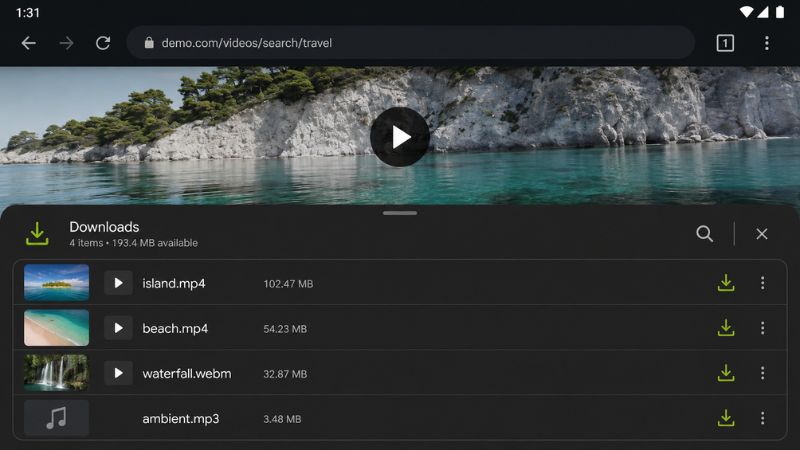Close the Downloads panel
Image resolution: width=800 pixels, height=450 pixels.
[x=762, y=234]
